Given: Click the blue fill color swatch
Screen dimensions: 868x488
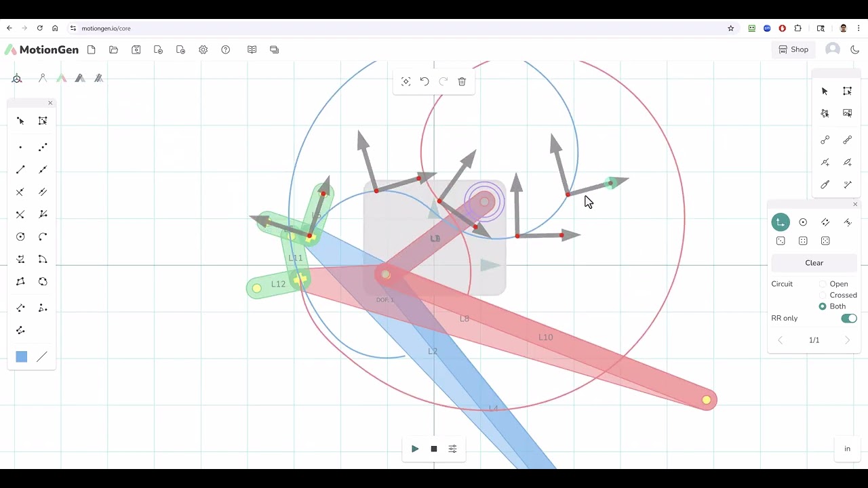Looking at the screenshot, I should (22, 357).
